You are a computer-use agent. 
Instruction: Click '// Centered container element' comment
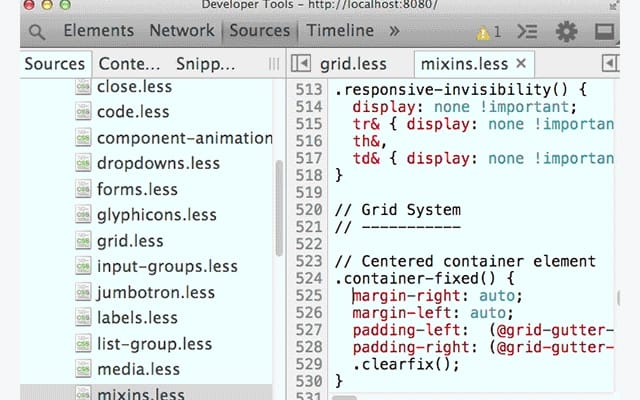click(x=465, y=261)
